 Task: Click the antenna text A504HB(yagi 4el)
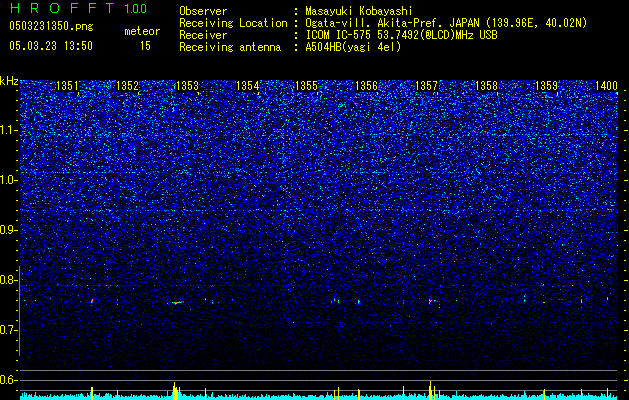pos(353,47)
